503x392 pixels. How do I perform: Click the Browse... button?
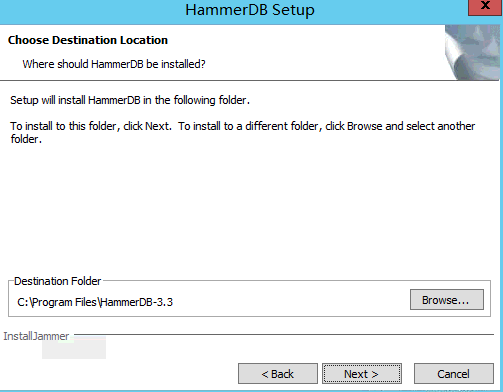tap(447, 300)
